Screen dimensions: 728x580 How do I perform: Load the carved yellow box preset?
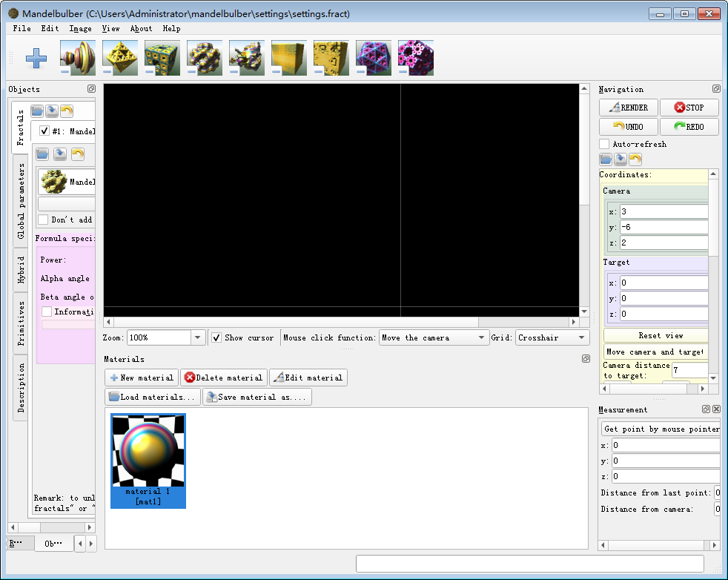(331, 58)
